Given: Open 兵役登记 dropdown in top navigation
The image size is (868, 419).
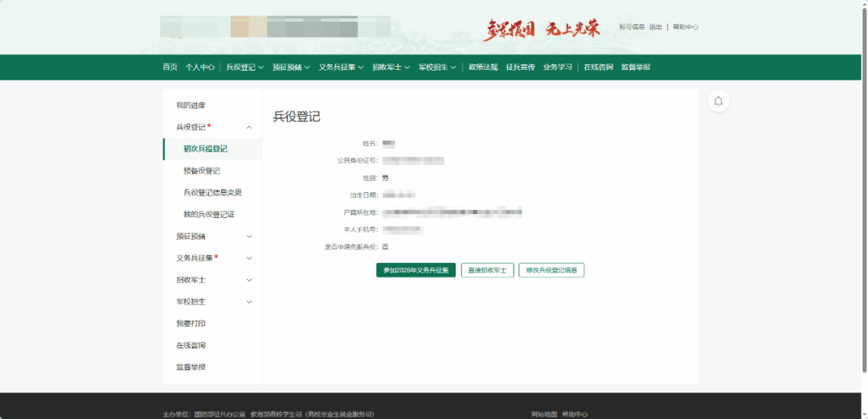Looking at the screenshot, I should pyautogui.click(x=244, y=68).
